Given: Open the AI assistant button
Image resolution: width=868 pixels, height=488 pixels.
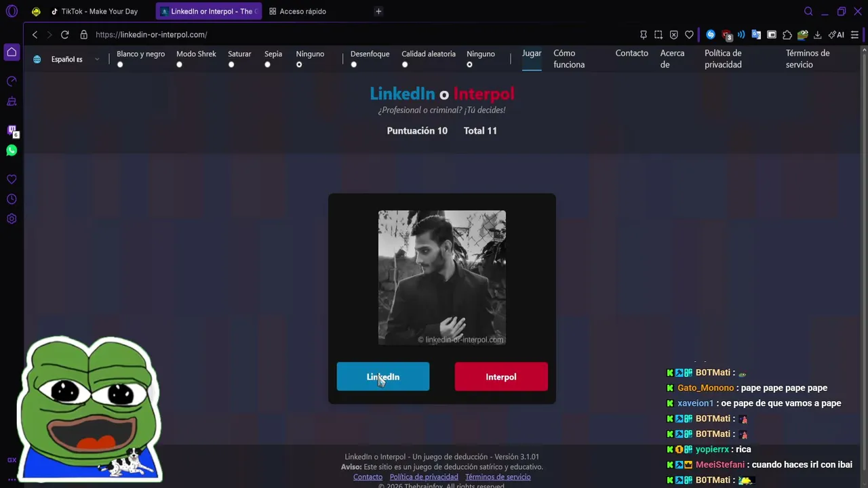Looking at the screenshot, I should click(836, 35).
